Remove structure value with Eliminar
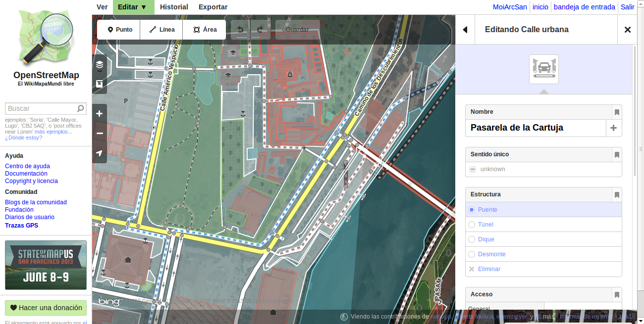Screen dimensions: 644x324 543,269
